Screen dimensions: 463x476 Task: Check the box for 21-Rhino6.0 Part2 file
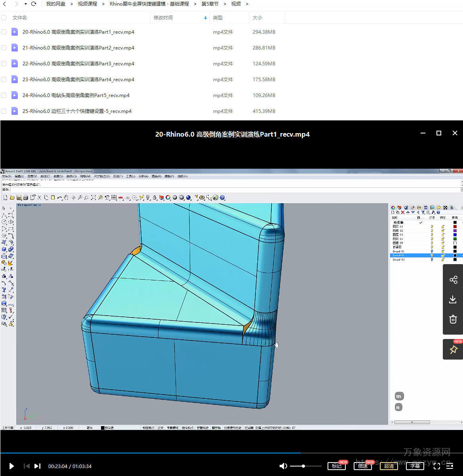pos(4,48)
